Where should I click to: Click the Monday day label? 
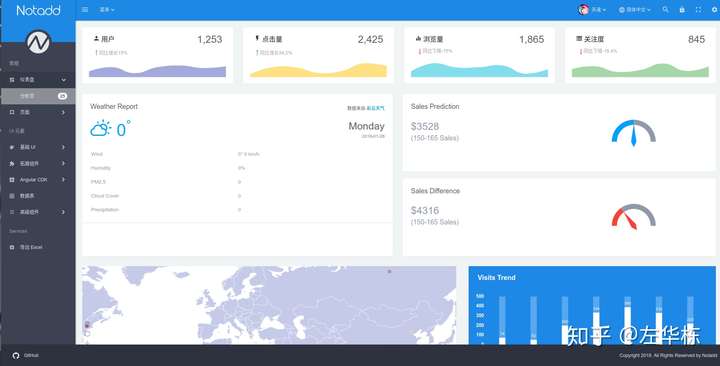point(366,126)
